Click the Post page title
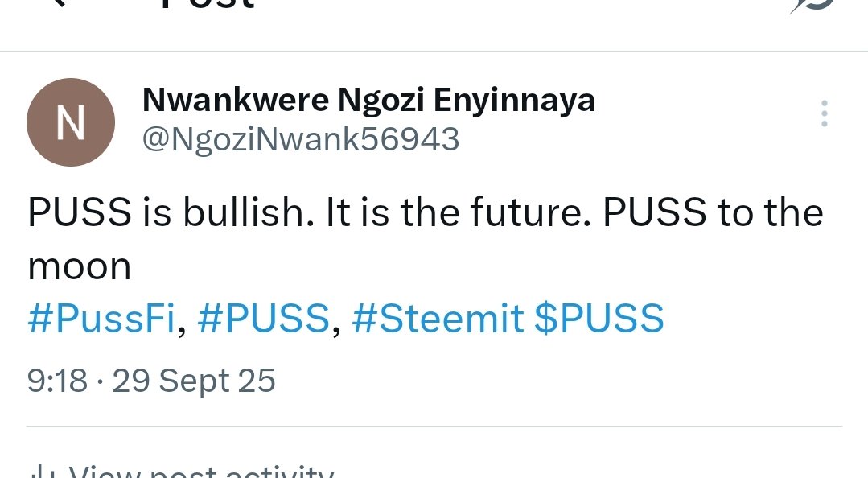The width and height of the screenshot is (868, 478). tap(208, 4)
